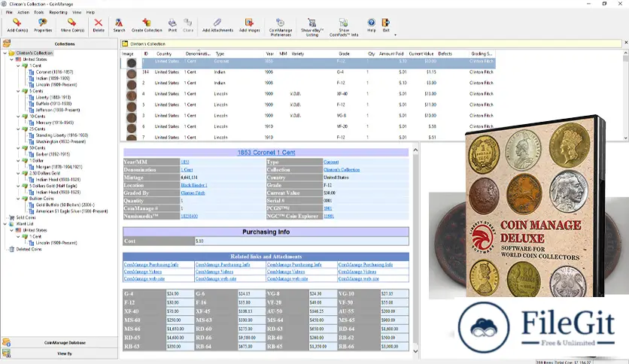Select the Deleted Coins tree item
The height and width of the screenshot is (364, 629).
click(x=29, y=249)
